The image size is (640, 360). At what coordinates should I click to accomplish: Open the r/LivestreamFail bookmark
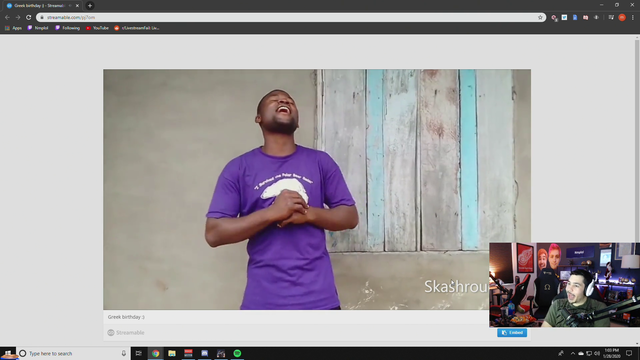pyautogui.click(x=137, y=28)
